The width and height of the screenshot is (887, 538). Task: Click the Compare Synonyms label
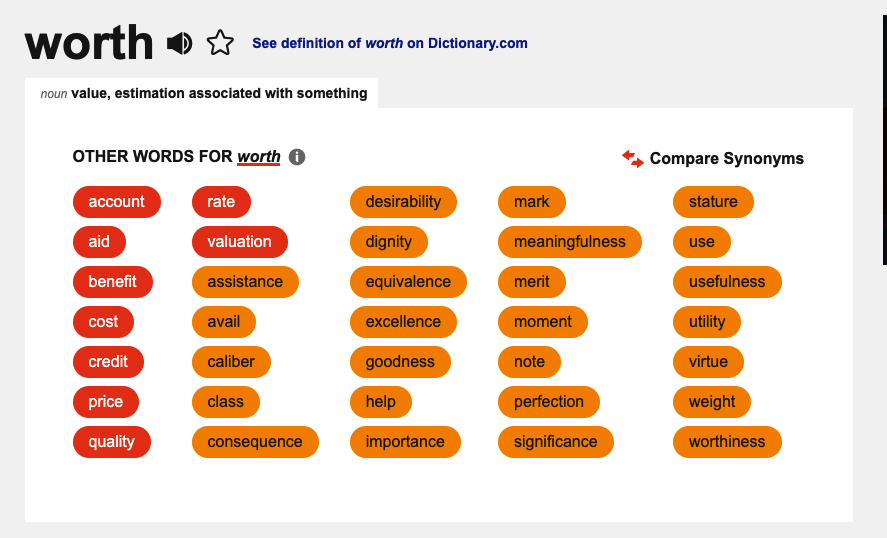point(726,158)
